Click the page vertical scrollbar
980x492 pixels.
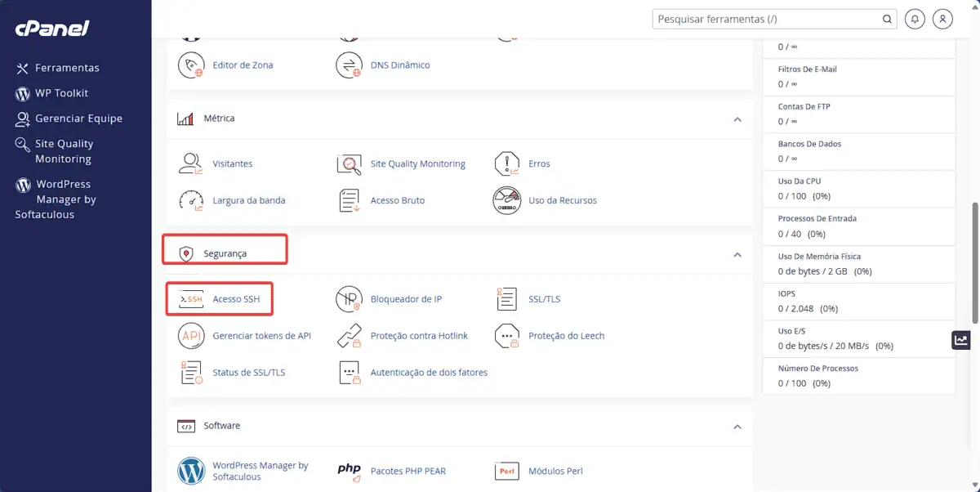point(974,262)
